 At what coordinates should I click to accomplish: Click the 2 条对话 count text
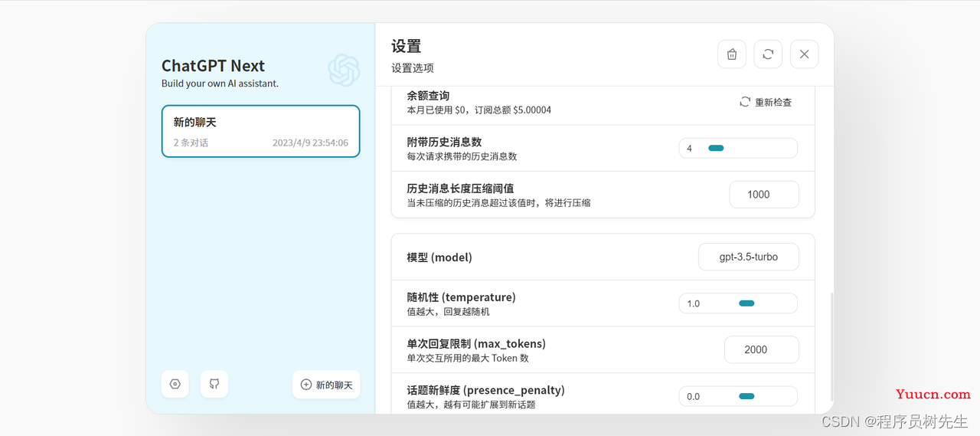pyautogui.click(x=191, y=143)
